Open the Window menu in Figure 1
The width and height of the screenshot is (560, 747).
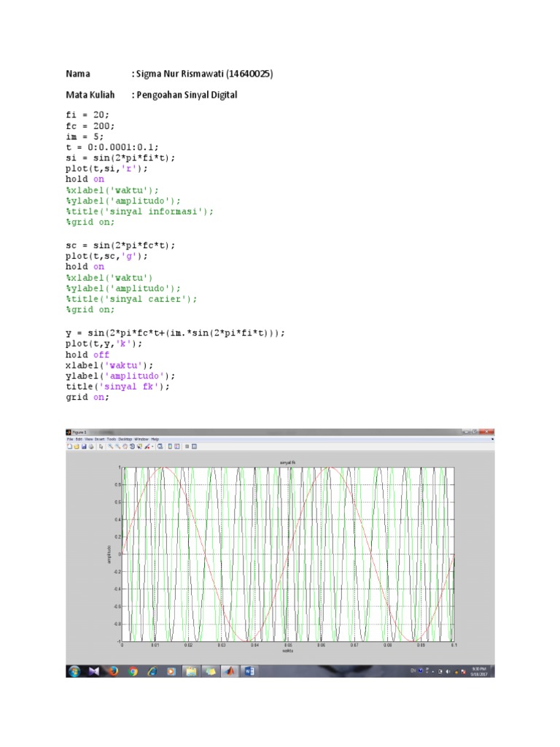(x=141, y=439)
